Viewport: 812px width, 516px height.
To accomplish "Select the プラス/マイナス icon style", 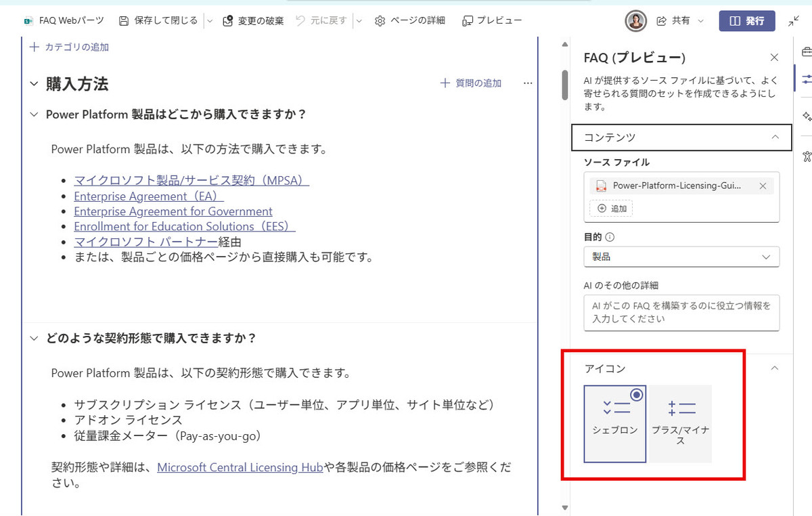I will 681,424.
